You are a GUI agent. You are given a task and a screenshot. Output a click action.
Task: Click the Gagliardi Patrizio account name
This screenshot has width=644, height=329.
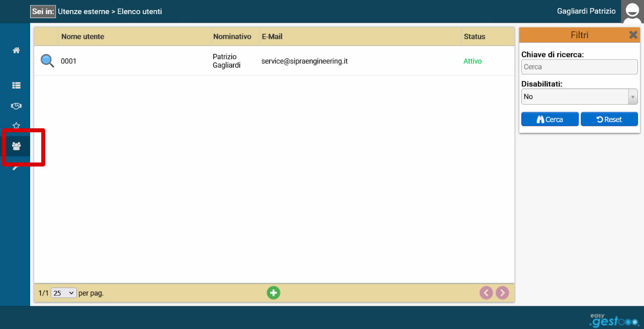point(586,11)
